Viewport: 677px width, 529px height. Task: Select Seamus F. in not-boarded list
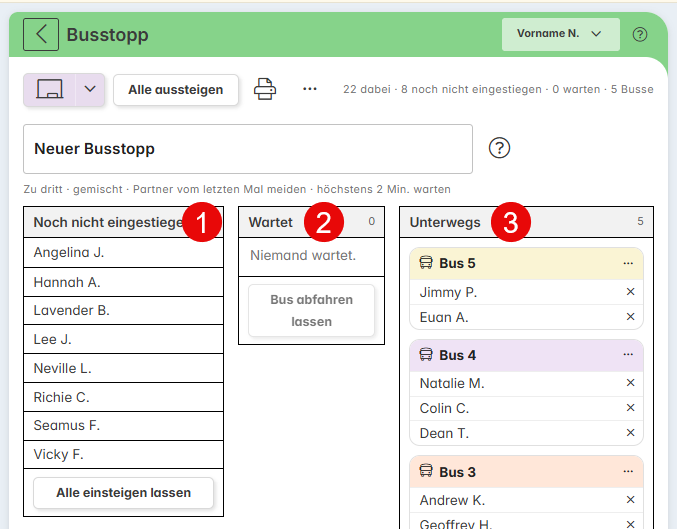point(123,426)
